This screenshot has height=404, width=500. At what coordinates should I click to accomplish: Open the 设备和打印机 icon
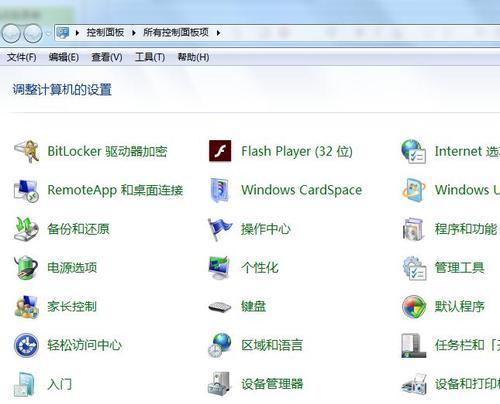414,385
